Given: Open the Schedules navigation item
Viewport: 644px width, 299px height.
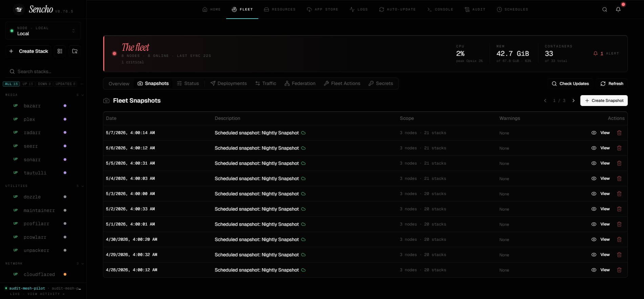Looking at the screenshot, I should click(x=512, y=9).
